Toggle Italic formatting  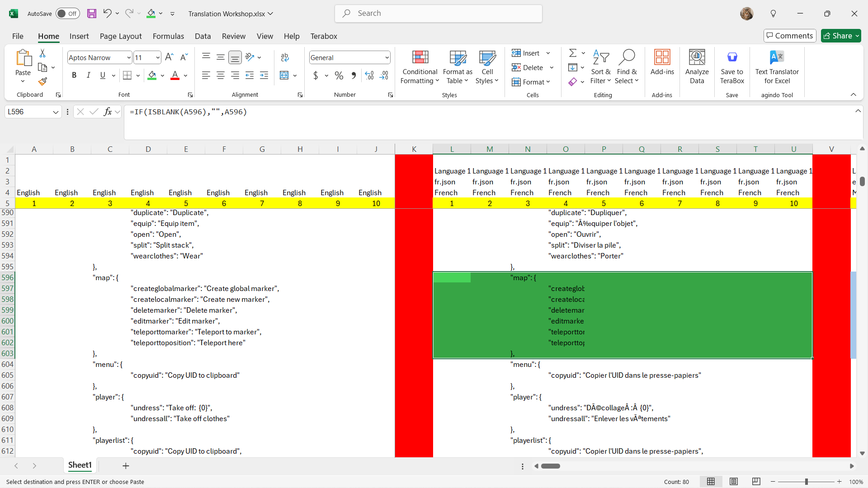click(x=89, y=75)
